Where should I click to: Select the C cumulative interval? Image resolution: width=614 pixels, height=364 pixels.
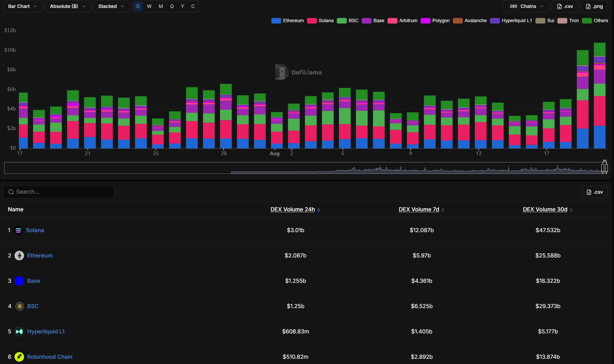pyautogui.click(x=193, y=6)
